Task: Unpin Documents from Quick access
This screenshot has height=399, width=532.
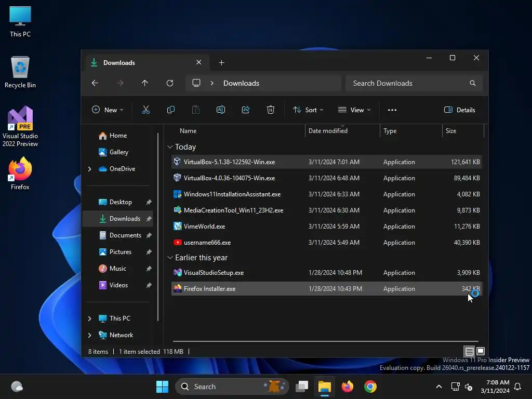Action: 149,235
